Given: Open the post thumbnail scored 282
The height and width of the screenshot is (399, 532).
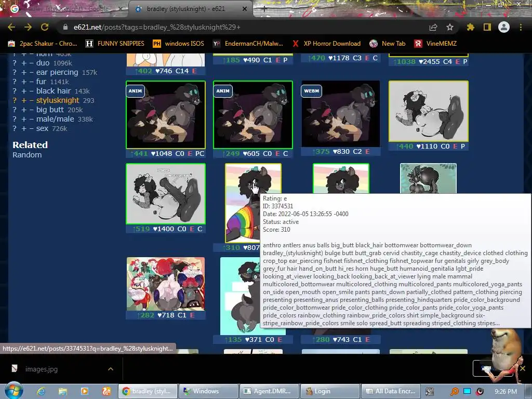Looking at the screenshot, I should 166,284.
